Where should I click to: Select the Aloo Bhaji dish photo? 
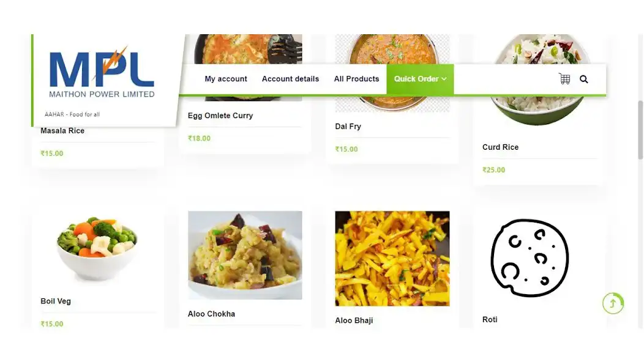392,259
